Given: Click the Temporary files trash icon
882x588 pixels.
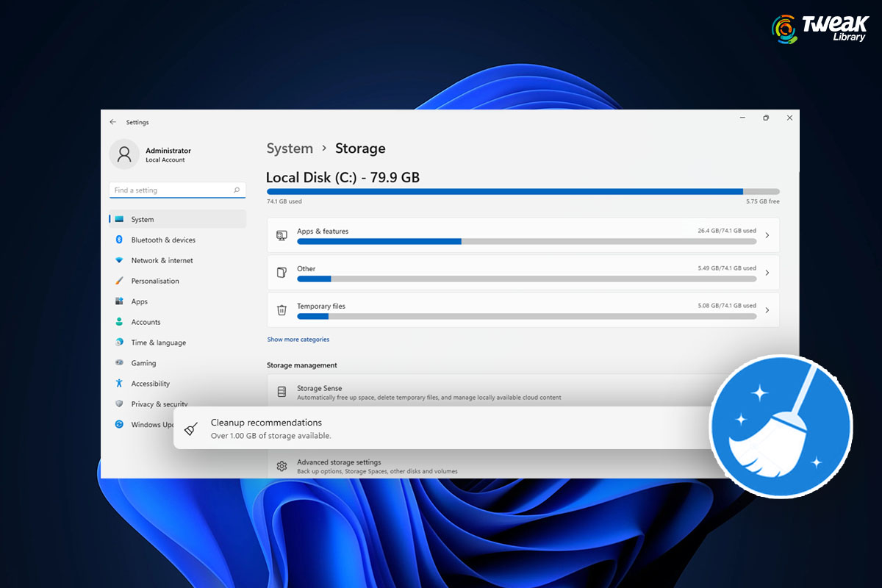Looking at the screenshot, I should point(282,310).
